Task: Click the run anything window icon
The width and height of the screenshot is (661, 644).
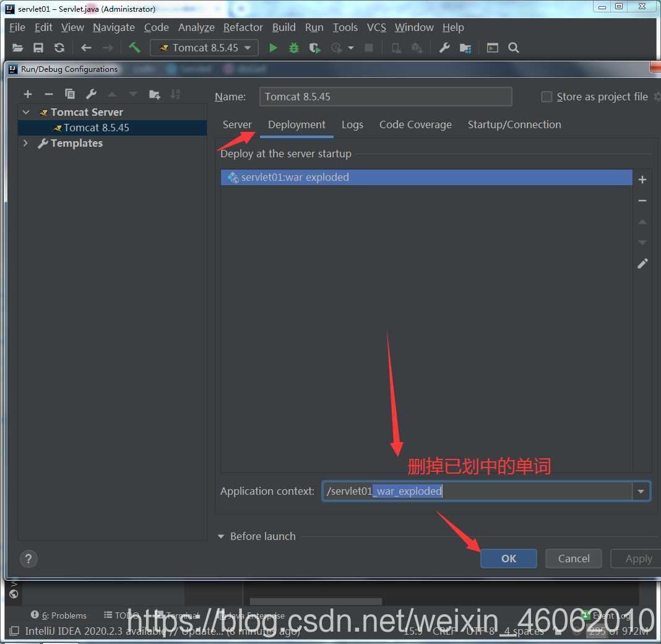Action: click(493, 48)
